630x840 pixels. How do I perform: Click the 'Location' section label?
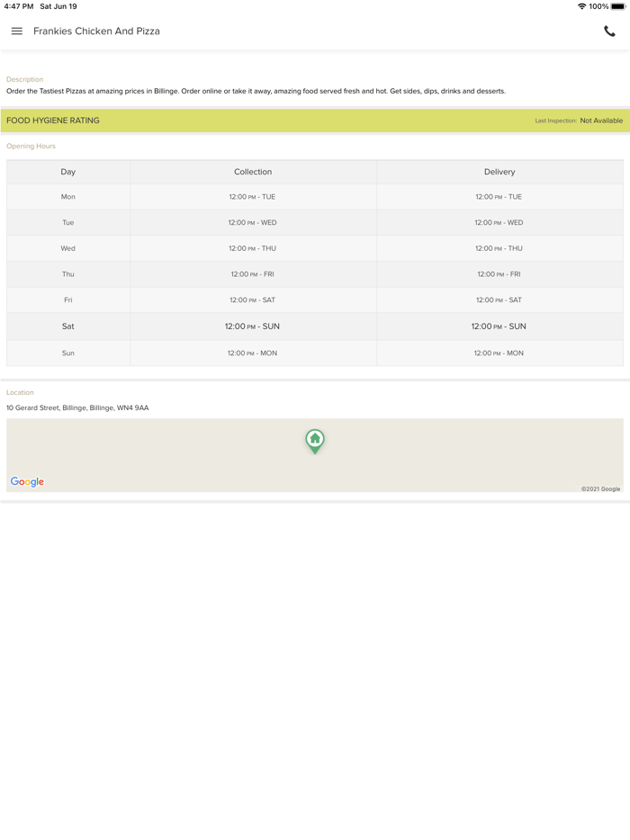[20, 392]
